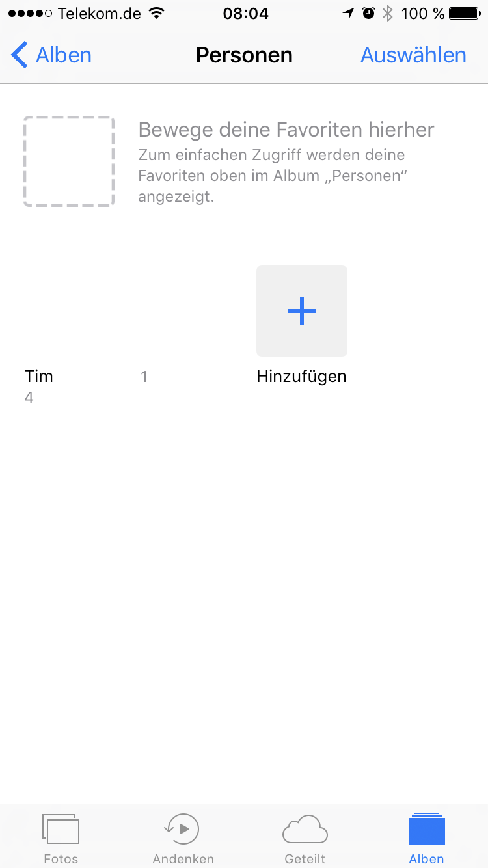
Task: Tap the dashed favorites placeholder box
Action: (69, 161)
